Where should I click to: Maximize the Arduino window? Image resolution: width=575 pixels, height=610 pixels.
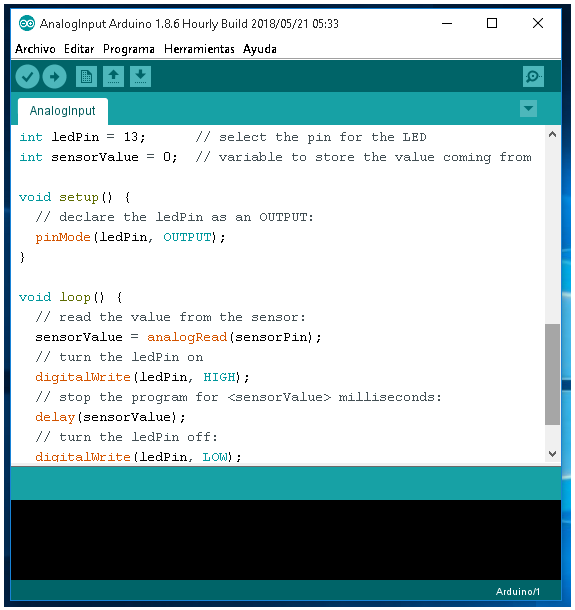click(492, 23)
